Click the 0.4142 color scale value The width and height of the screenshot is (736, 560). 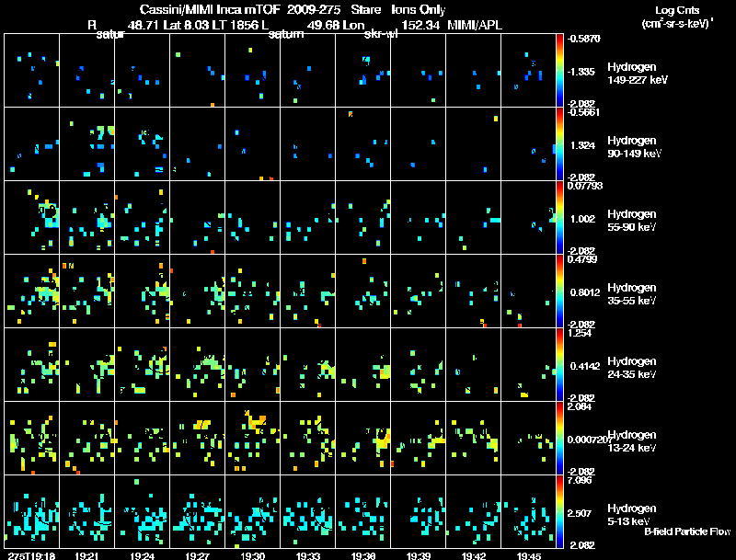(x=585, y=366)
